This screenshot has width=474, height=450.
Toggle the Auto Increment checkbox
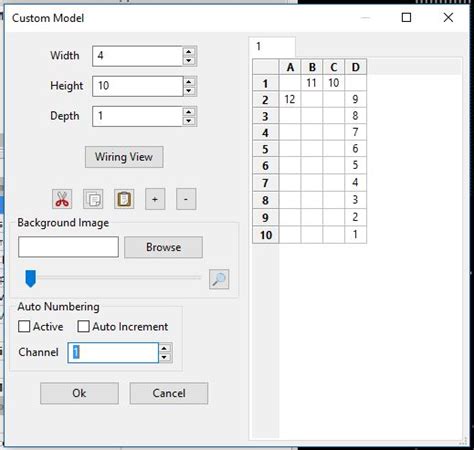pyautogui.click(x=83, y=326)
